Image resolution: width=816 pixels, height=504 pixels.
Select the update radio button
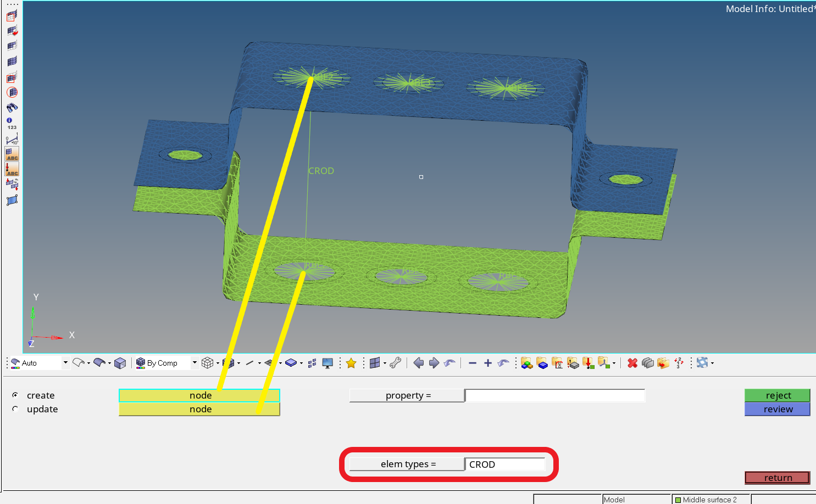15,409
